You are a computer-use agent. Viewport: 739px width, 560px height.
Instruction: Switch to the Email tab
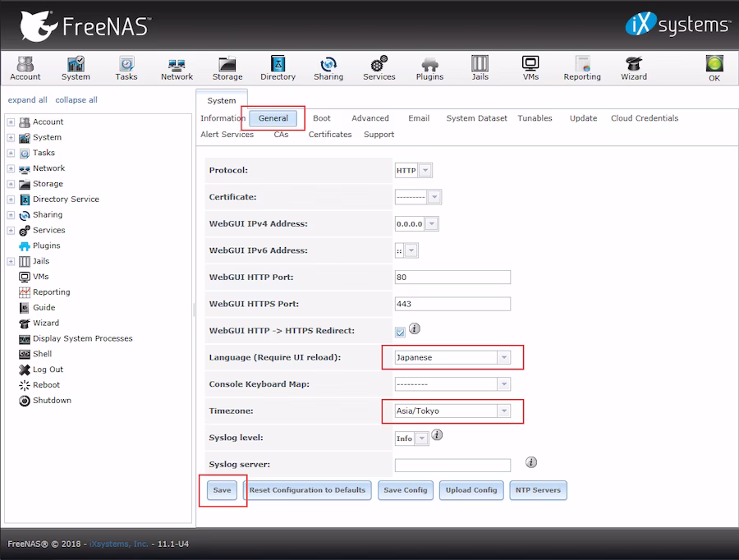pyautogui.click(x=419, y=118)
